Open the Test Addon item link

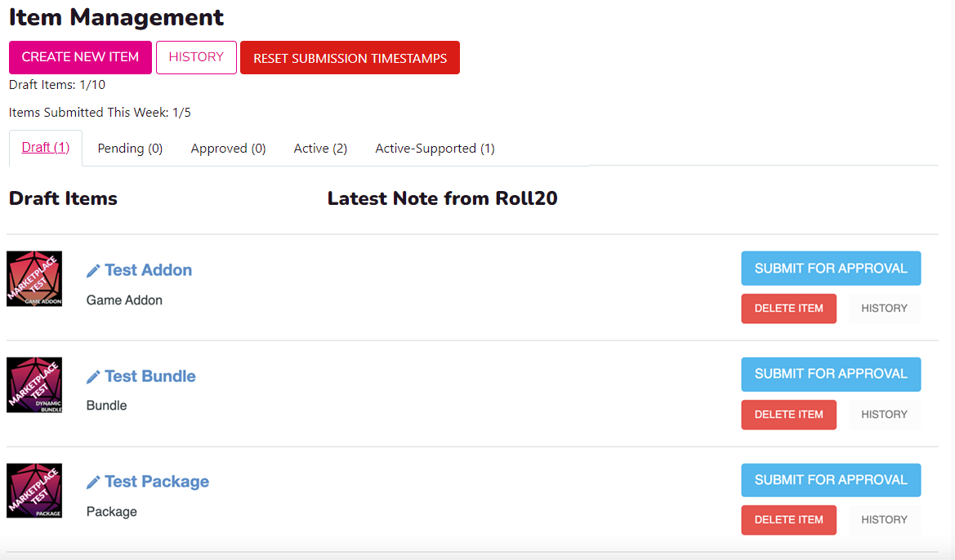point(148,269)
